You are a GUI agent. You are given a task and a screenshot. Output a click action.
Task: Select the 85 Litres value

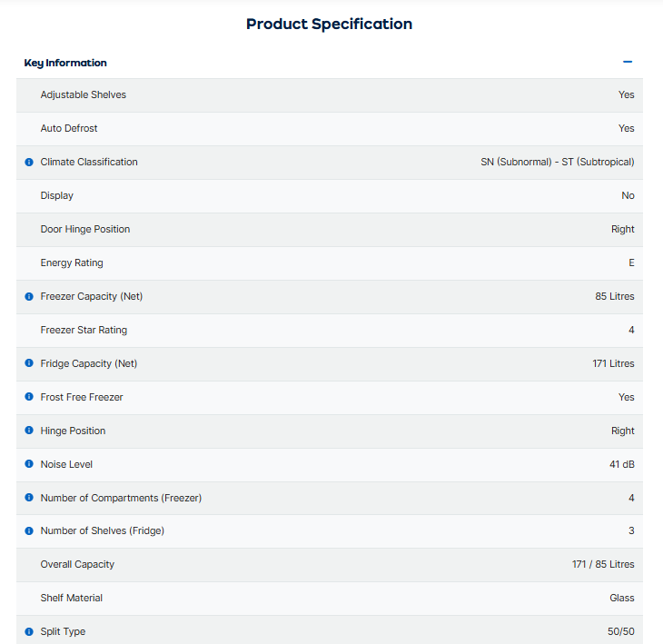click(x=615, y=296)
